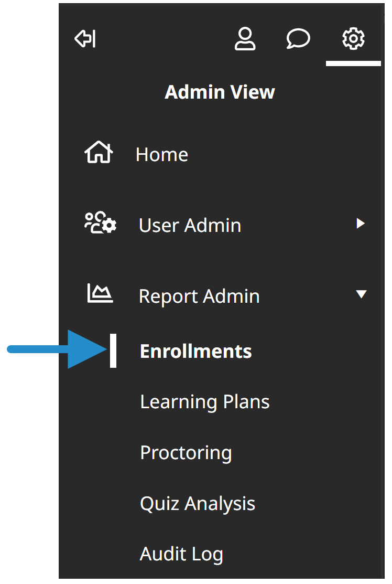The image size is (392, 584).
Task: Select the Report Admin menu label
Action: [199, 296]
